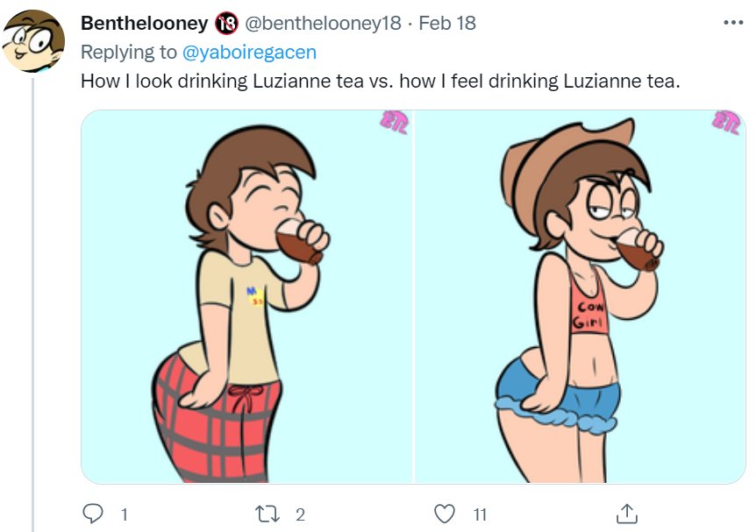This screenshot has width=756, height=532.
Task: Click the like count number 11
Action: pyautogui.click(x=480, y=514)
